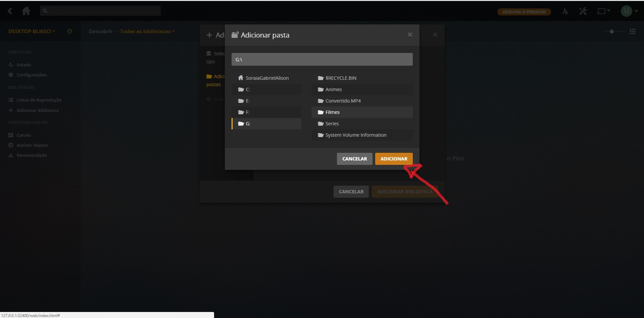Select the SoraiaGabrielAlison home folder
The height and width of the screenshot is (318, 644).
[266, 78]
